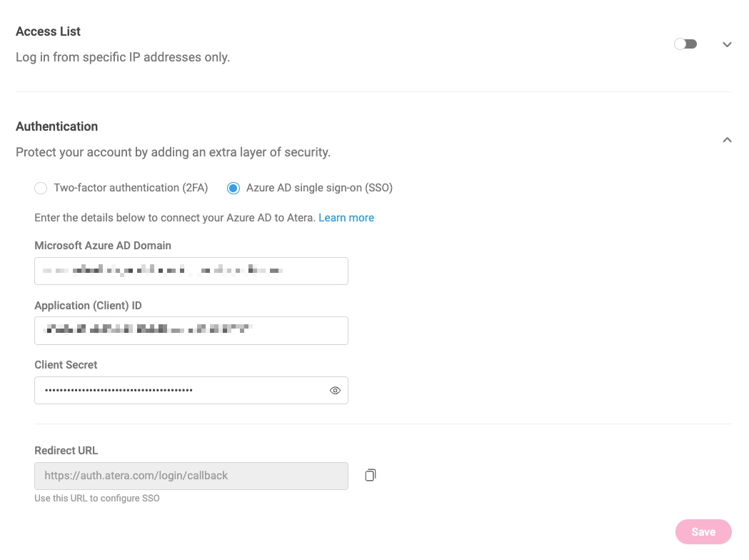Click the Client Secret field label
This screenshot has width=749, height=560.
(x=66, y=365)
